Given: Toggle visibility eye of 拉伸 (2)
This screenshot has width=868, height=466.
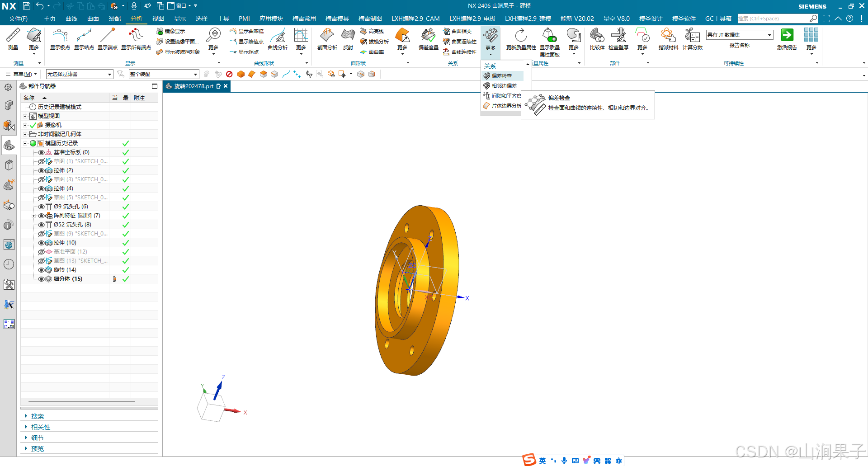Looking at the screenshot, I should point(41,170).
